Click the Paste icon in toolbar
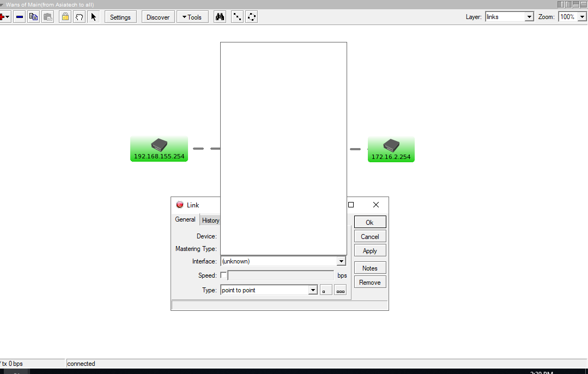 coord(47,17)
